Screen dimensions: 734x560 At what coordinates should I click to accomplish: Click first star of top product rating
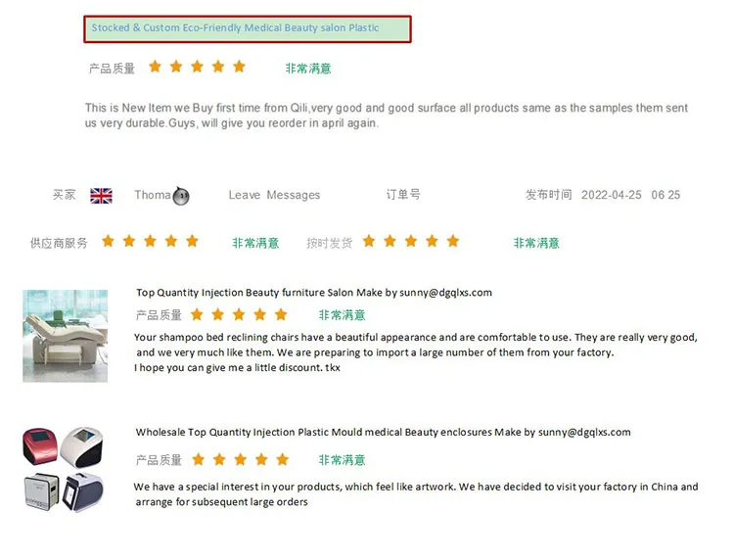click(x=155, y=68)
